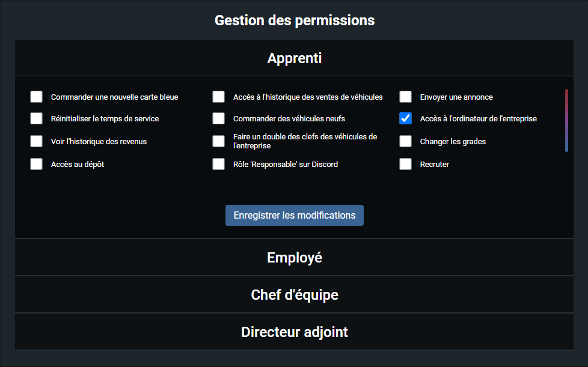Collapse the Apprenti section header
This screenshot has height=367, width=588.
click(295, 58)
